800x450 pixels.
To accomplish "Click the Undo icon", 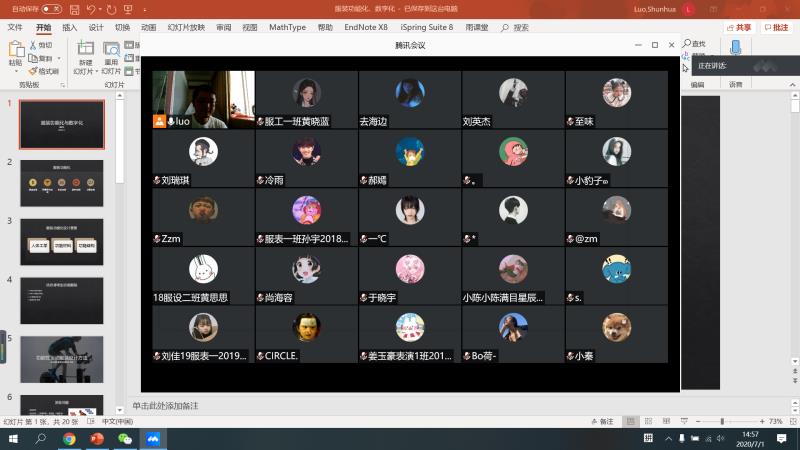I will point(89,9).
